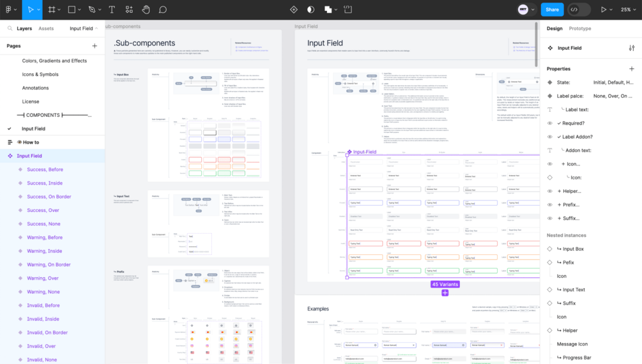Select the Rectangle shape tool
642x364 pixels.
(72, 10)
